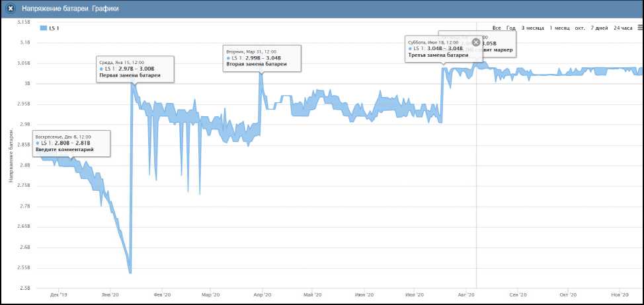The width and height of the screenshot is (644, 305).
Task: Select the '1 месяц' time range
Action: [x=559, y=28]
